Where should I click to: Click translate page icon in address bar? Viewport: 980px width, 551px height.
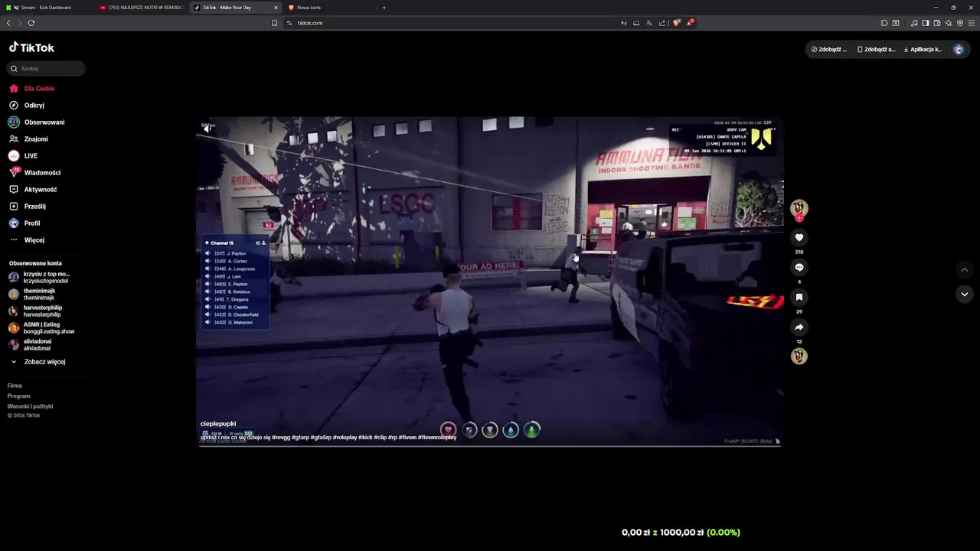[649, 23]
